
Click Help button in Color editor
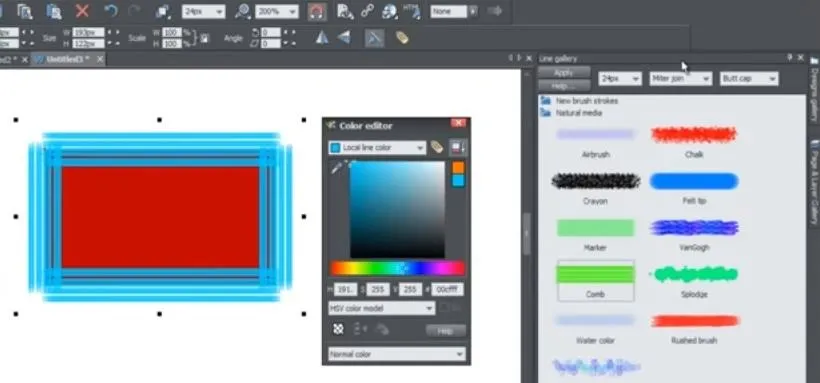point(445,330)
